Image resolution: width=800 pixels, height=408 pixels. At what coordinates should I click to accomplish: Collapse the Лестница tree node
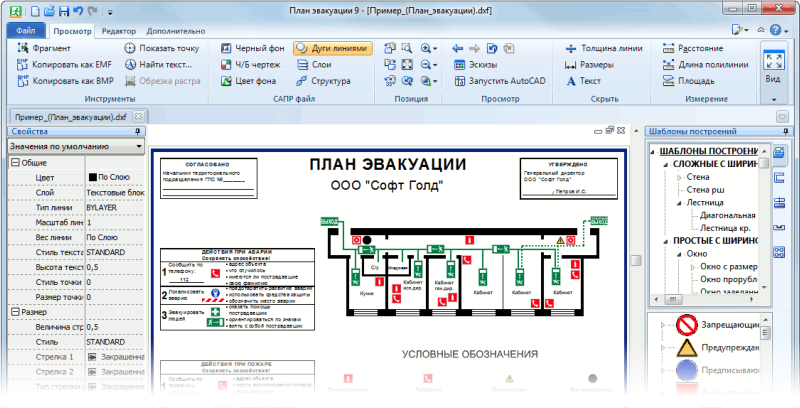click(679, 202)
